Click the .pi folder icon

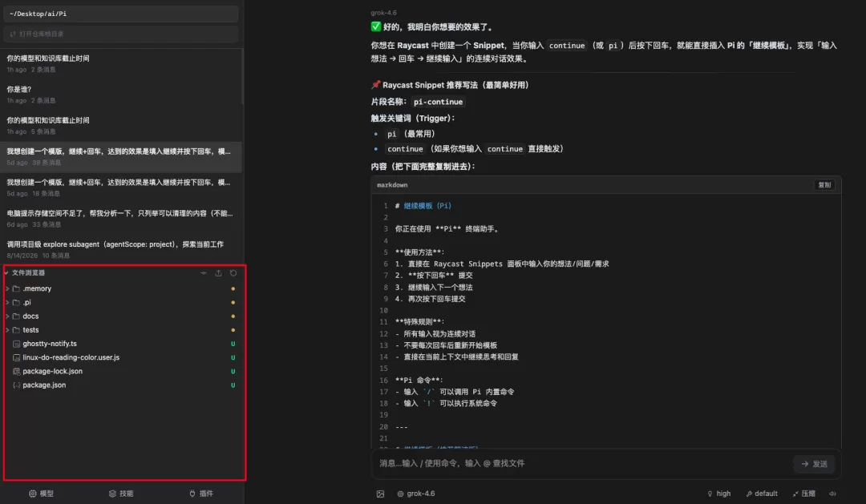click(16, 303)
